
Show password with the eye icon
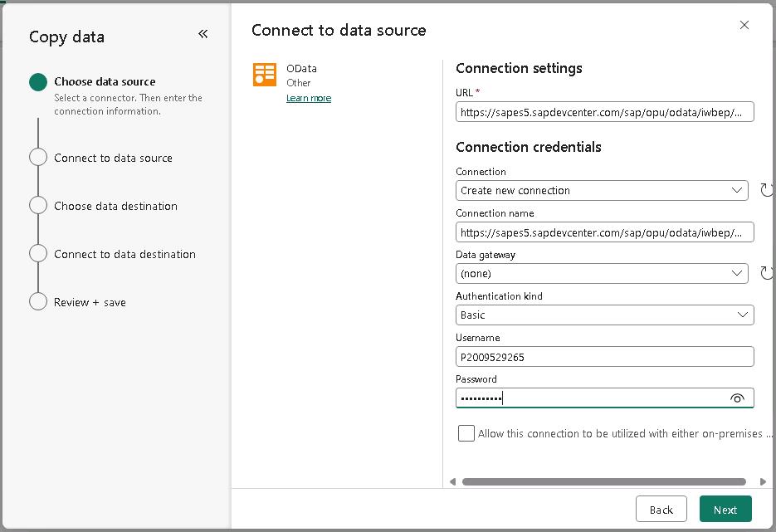pyautogui.click(x=737, y=398)
